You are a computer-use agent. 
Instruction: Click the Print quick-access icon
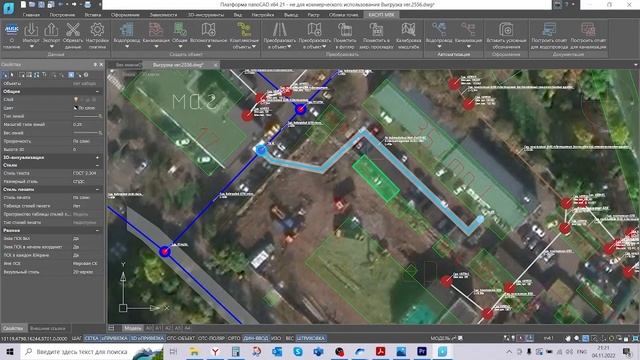[87, 4]
